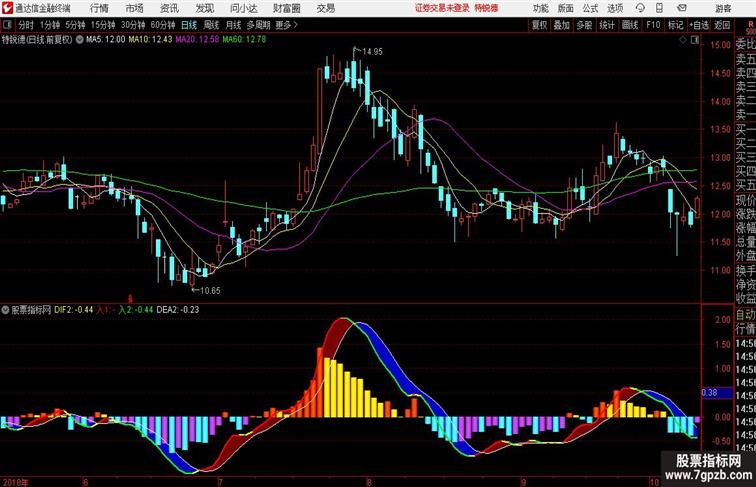Click the 标记 mark toolbar button
This screenshot has width=756, height=487.
click(x=675, y=25)
